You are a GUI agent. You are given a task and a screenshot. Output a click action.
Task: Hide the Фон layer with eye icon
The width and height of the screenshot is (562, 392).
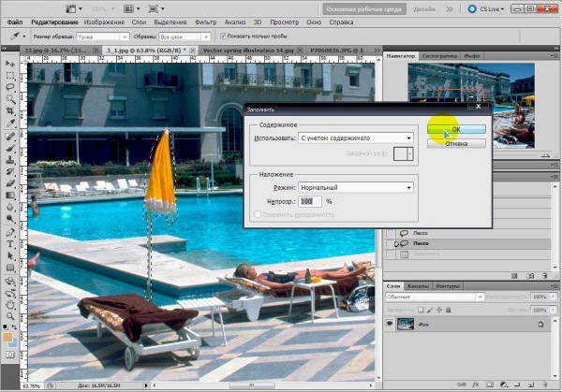(x=392, y=324)
